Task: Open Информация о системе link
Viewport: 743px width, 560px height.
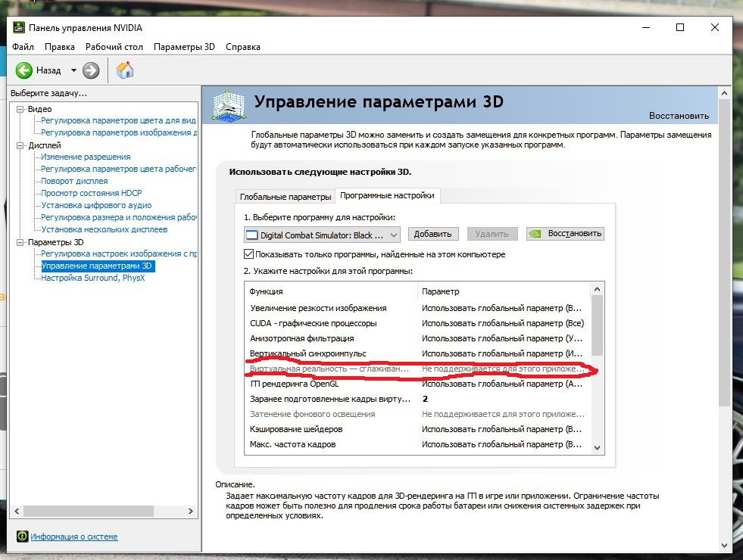Action: click(74, 537)
